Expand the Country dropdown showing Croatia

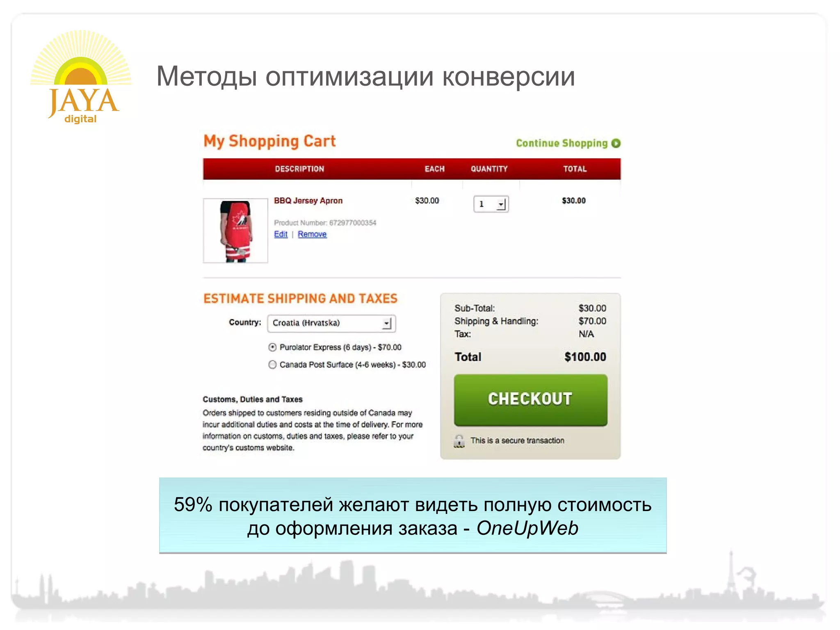(x=331, y=323)
